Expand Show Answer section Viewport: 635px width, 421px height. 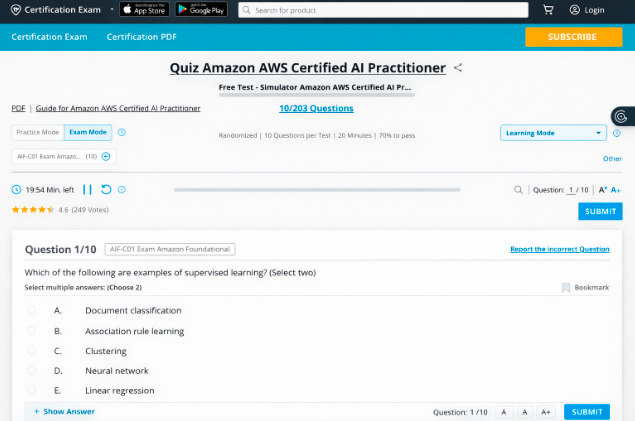pos(65,412)
